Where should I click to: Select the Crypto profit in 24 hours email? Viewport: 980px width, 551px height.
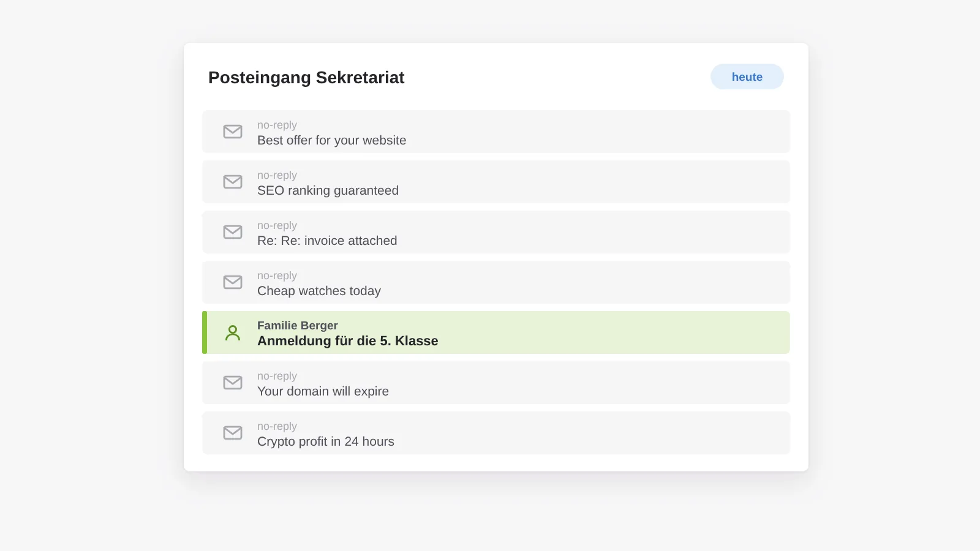(x=496, y=433)
